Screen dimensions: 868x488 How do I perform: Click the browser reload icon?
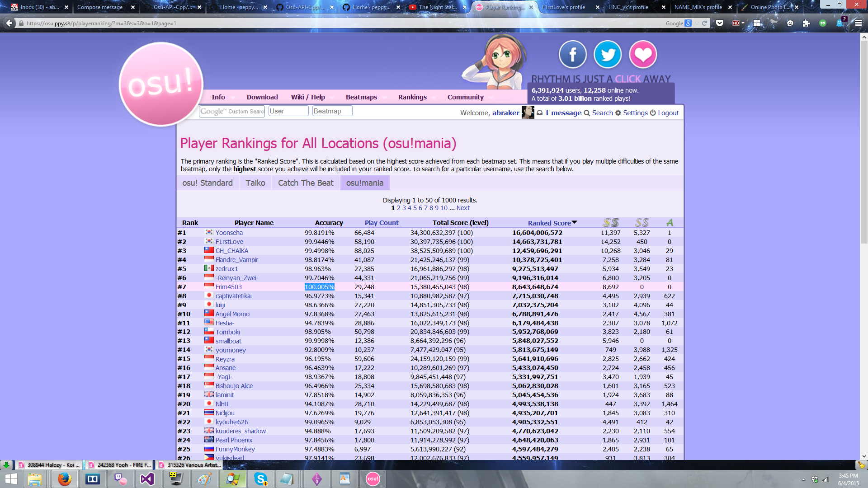tap(704, 23)
